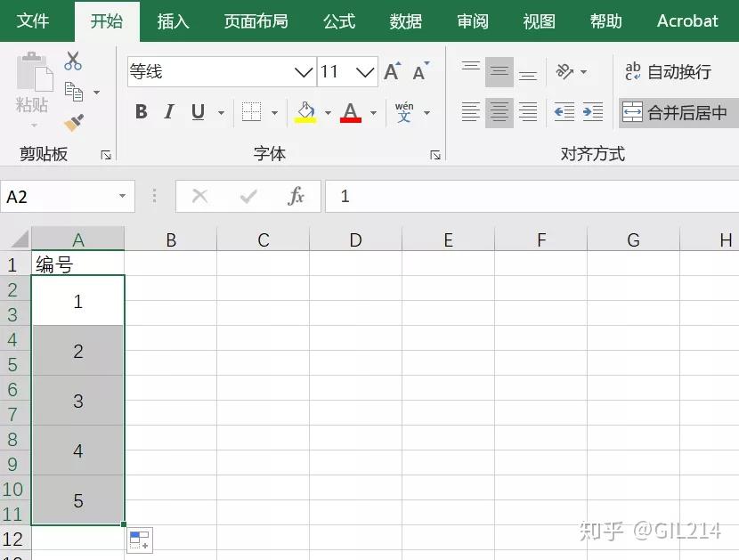
Task: Switch to 帮助 (Help) tab
Action: pyautogui.click(x=605, y=20)
